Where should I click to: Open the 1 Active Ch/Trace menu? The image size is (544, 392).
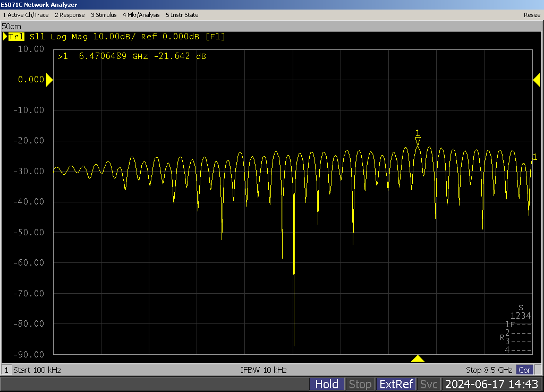click(26, 15)
